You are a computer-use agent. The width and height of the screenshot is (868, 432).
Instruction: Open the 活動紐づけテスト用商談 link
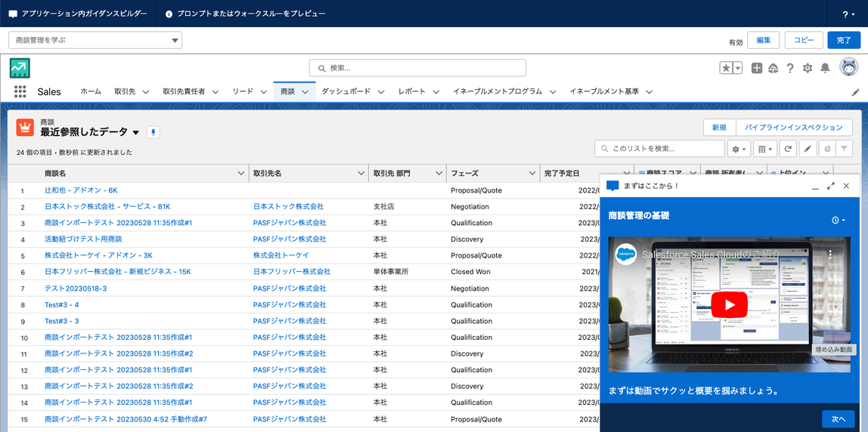(x=83, y=239)
